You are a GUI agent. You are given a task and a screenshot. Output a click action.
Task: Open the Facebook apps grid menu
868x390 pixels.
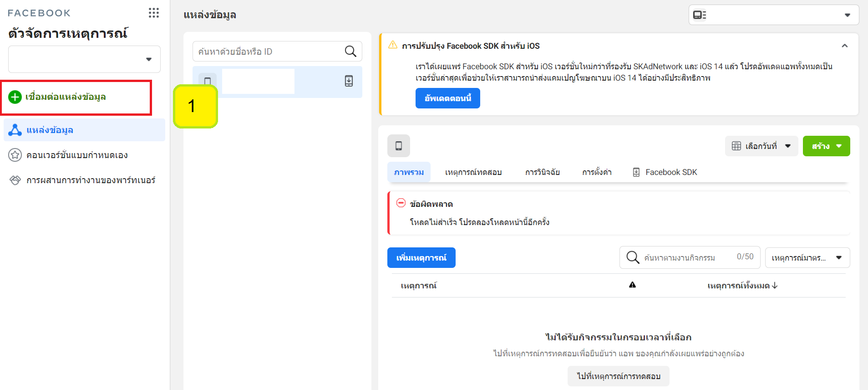pyautogui.click(x=154, y=13)
